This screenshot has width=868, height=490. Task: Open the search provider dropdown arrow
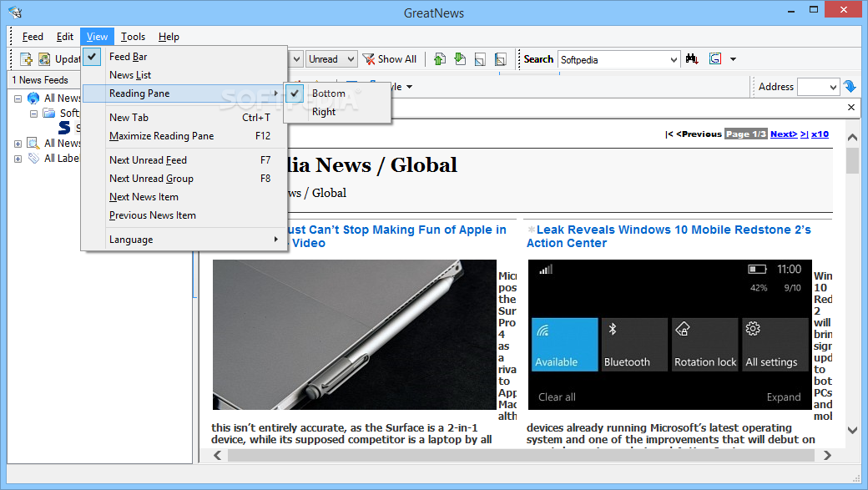733,58
